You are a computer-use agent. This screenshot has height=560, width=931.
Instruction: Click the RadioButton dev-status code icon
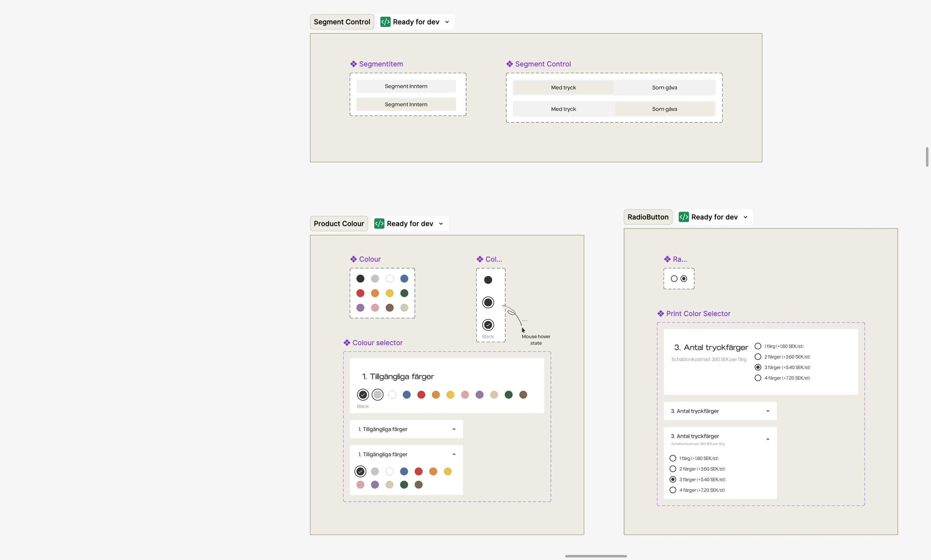pyautogui.click(x=683, y=217)
